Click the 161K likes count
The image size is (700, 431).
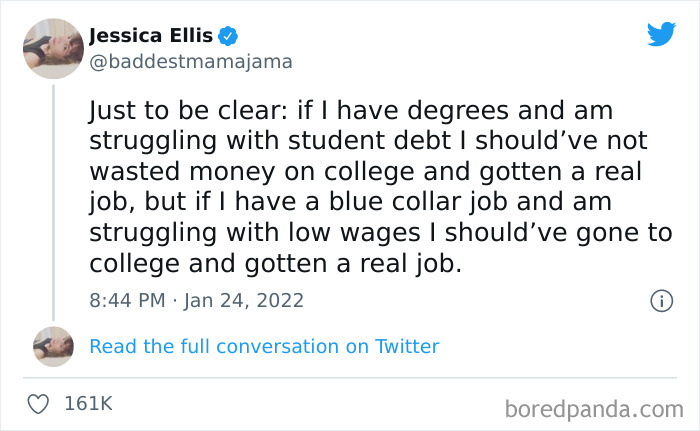pyautogui.click(x=88, y=404)
